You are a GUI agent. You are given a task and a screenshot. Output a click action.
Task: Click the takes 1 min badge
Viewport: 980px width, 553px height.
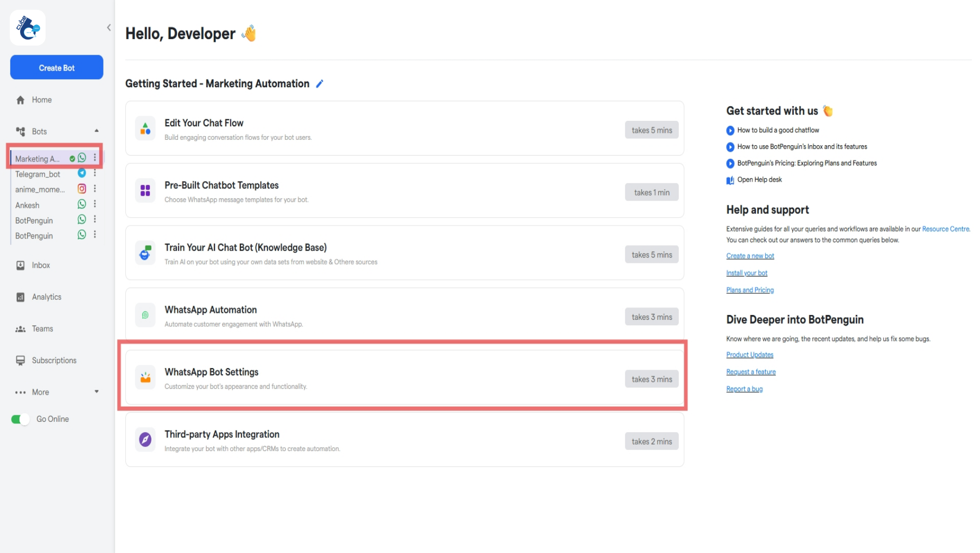click(652, 192)
